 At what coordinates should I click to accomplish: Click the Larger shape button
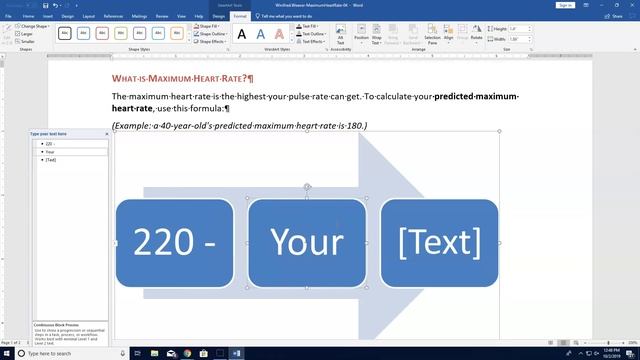[24, 34]
